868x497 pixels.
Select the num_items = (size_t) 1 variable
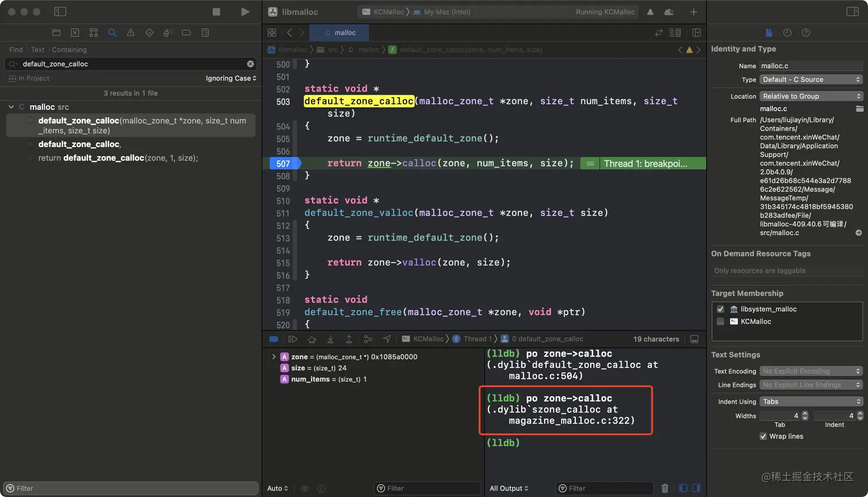coord(323,379)
